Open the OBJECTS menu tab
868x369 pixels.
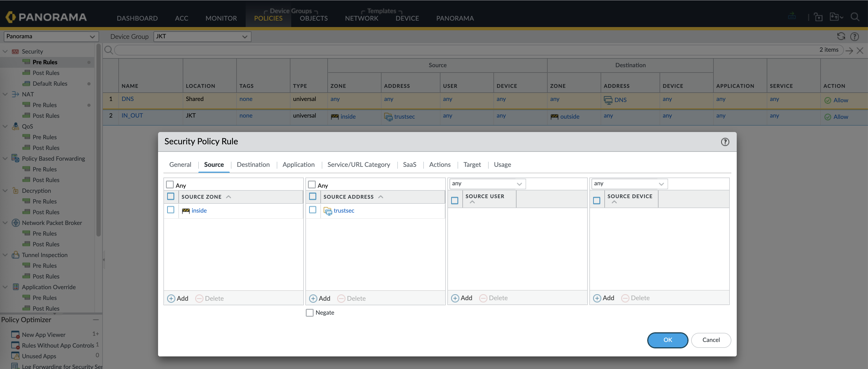click(313, 18)
